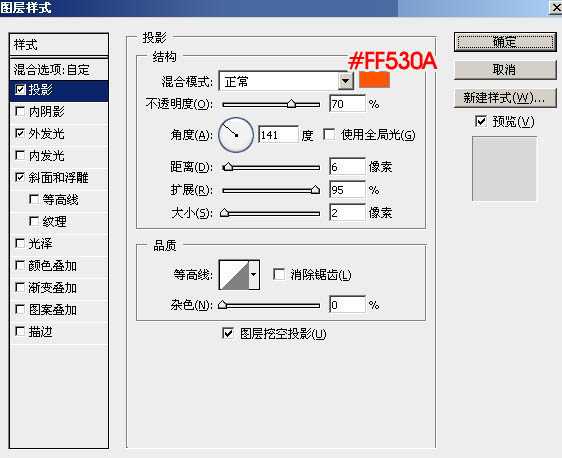The width and height of the screenshot is (562, 458).
Task: Adjust the 不透明度 slider handle
Action: click(x=291, y=104)
